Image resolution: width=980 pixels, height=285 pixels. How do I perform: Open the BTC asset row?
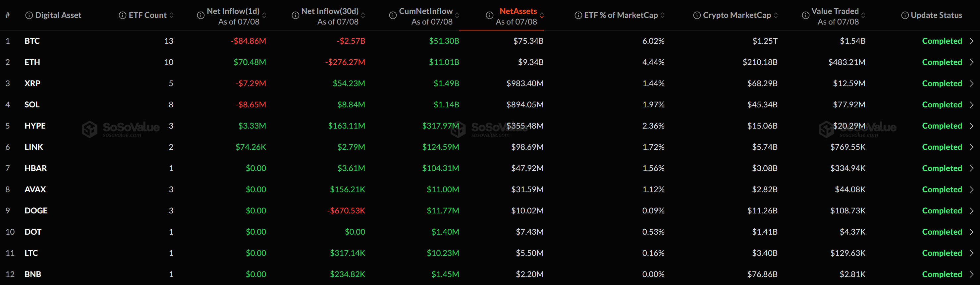click(x=490, y=41)
